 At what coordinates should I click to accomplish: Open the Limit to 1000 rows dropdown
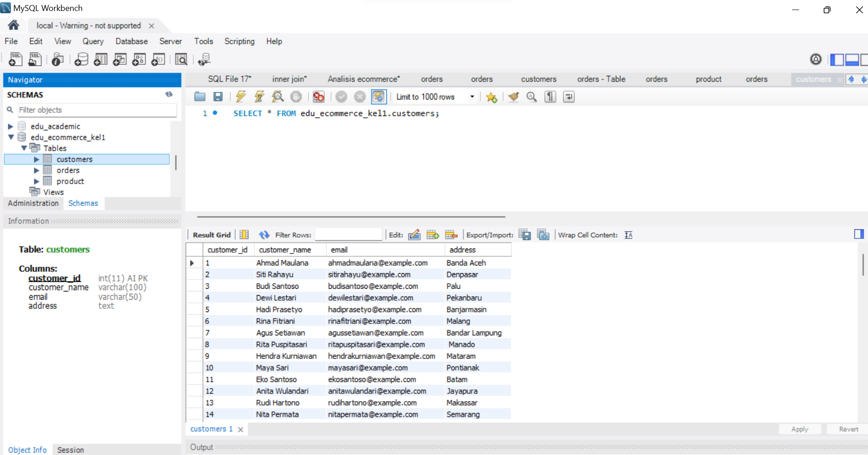pyautogui.click(x=472, y=96)
